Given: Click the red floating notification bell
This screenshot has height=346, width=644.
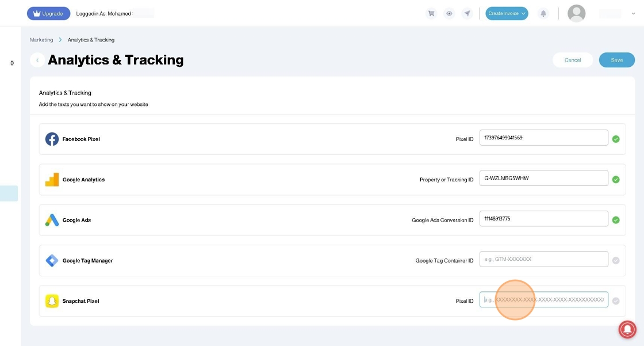Looking at the screenshot, I should point(627,329).
